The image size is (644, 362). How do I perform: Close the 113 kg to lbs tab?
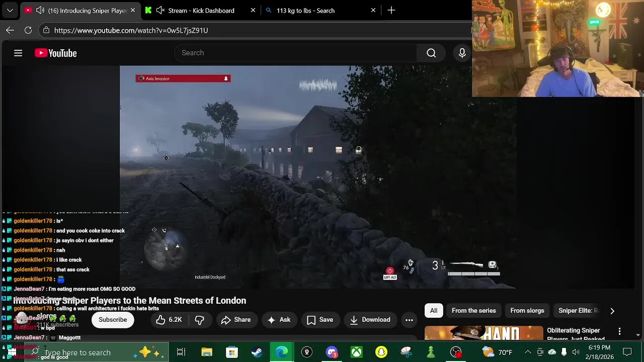click(373, 10)
